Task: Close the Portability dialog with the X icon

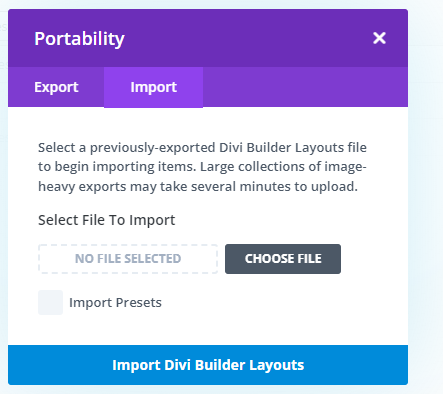Action: 379,38
